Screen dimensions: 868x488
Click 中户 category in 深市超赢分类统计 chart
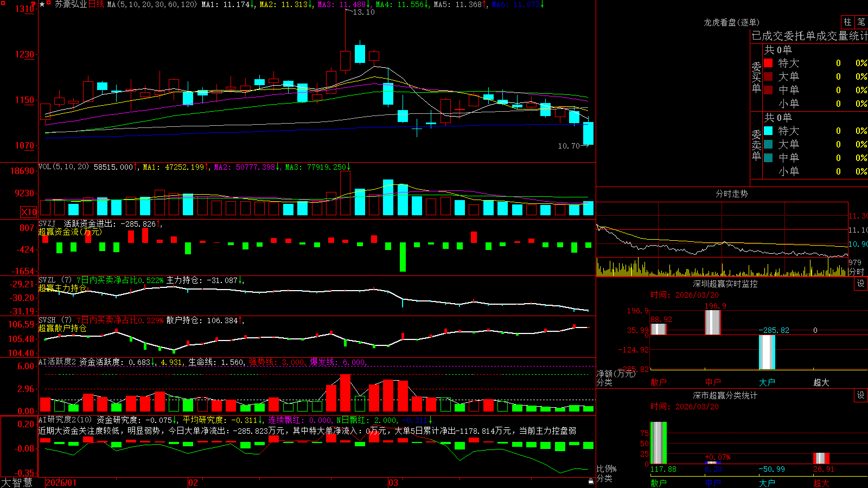tap(713, 483)
